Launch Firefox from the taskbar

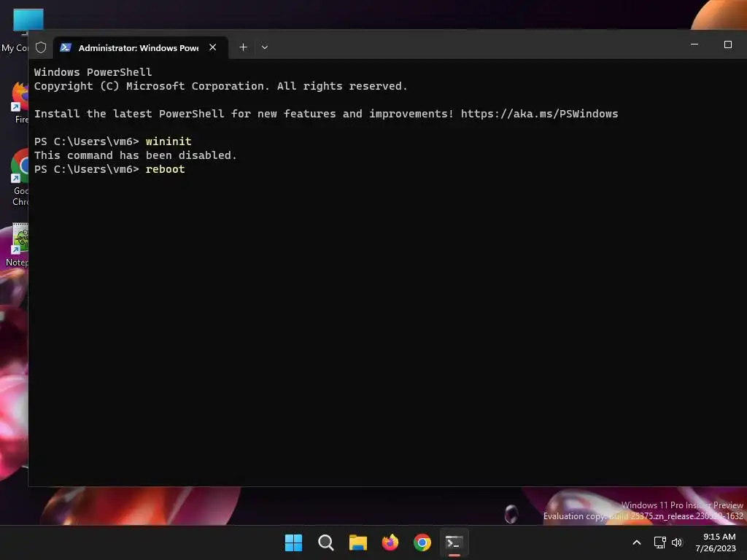390,542
